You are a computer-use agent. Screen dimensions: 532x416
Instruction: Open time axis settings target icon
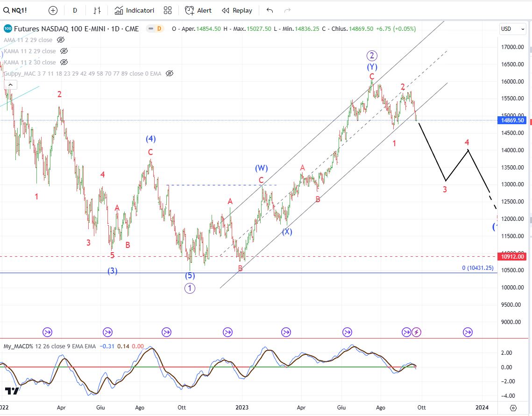[513, 408]
